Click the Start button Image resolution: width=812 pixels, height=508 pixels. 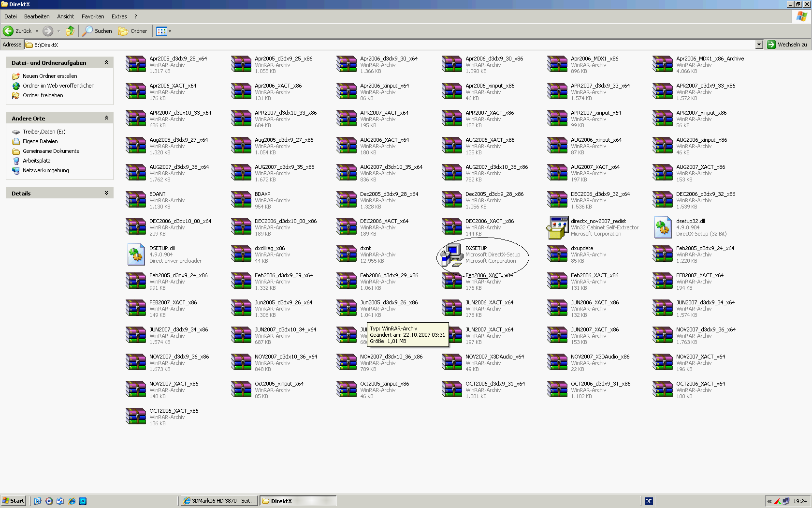tap(14, 501)
